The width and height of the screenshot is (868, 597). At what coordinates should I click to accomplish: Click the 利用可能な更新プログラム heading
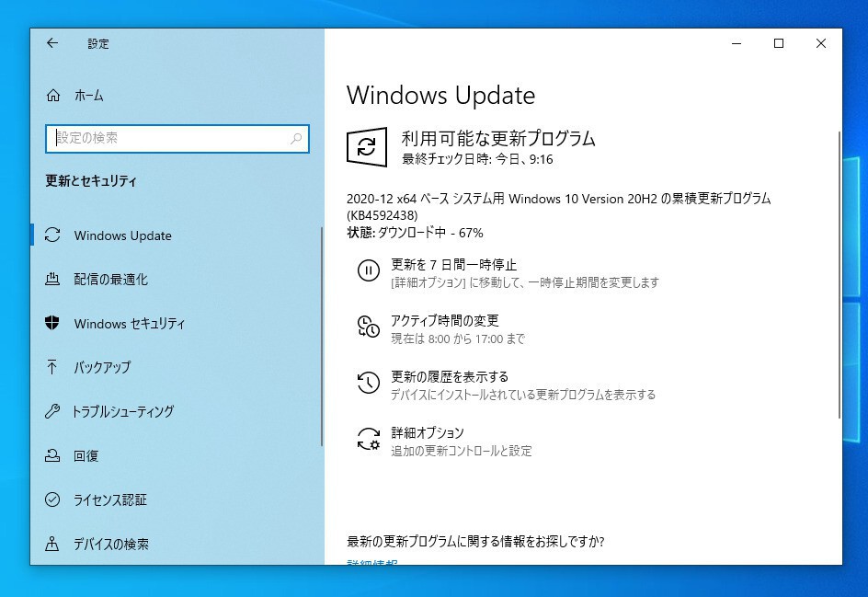tap(498, 139)
